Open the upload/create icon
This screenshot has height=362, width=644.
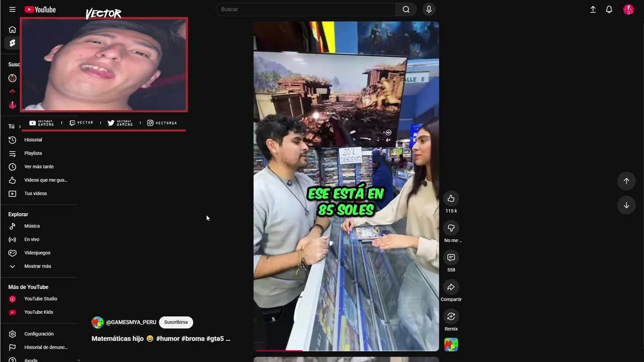593,10
